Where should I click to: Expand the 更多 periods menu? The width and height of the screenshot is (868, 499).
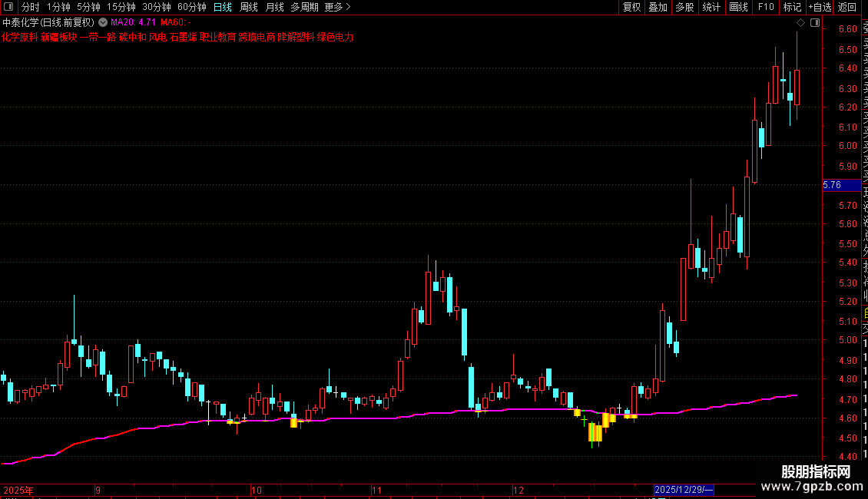tap(337, 7)
